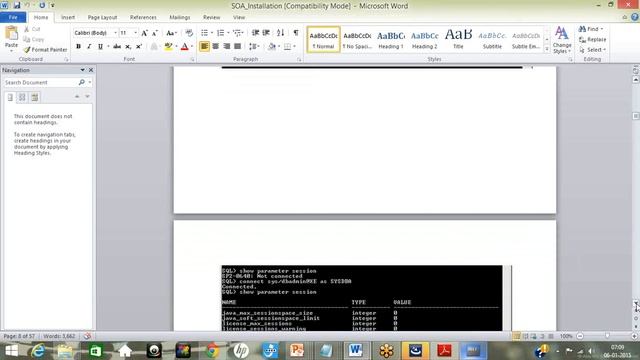
Task: Click the Search Document input field
Action: 40,82
